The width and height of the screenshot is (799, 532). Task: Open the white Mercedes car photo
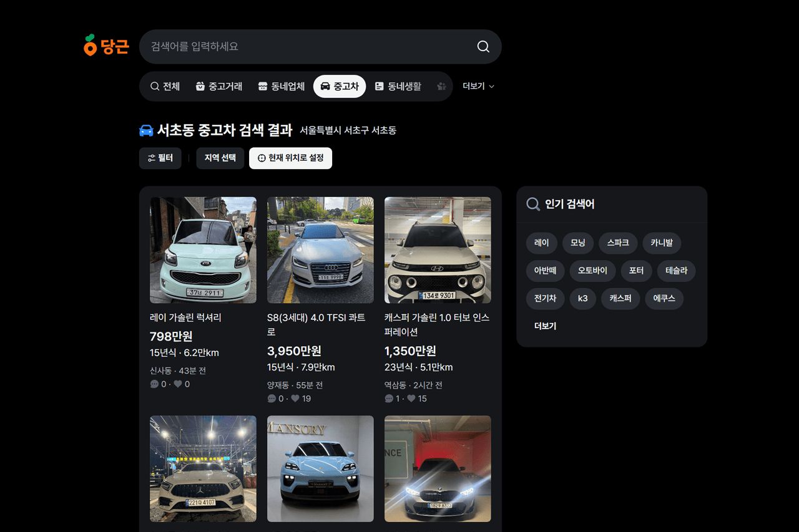point(203,469)
